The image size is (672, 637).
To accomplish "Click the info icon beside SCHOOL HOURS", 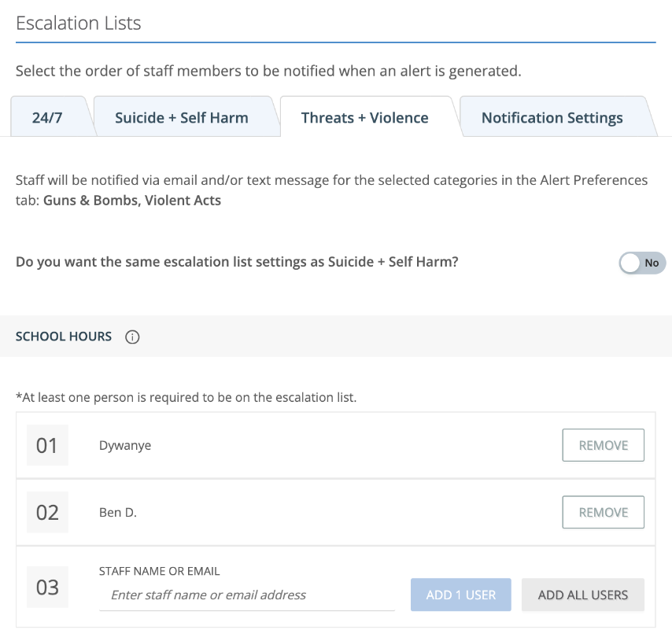I will pyautogui.click(x=132, y=337).
